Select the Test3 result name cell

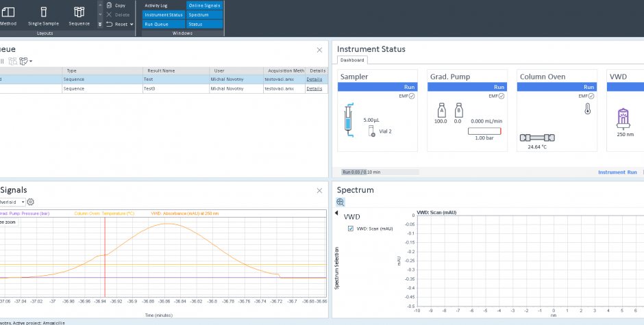pos(176,89)
